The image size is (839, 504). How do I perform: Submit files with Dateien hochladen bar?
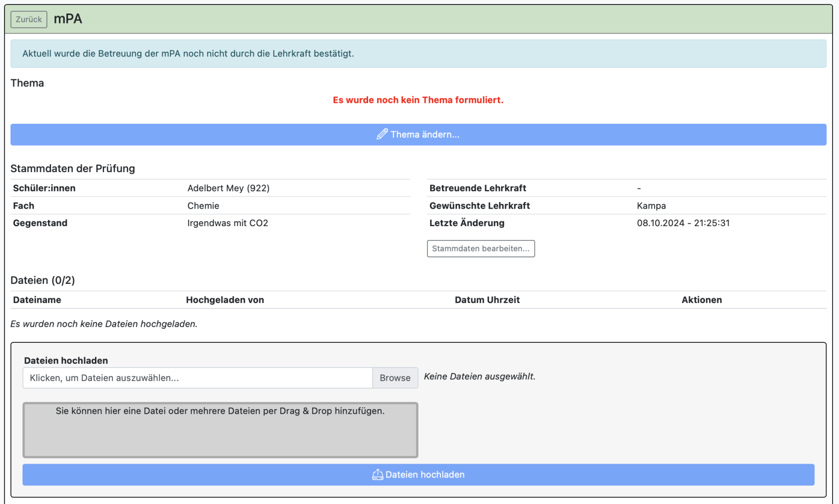pos(419,475)
